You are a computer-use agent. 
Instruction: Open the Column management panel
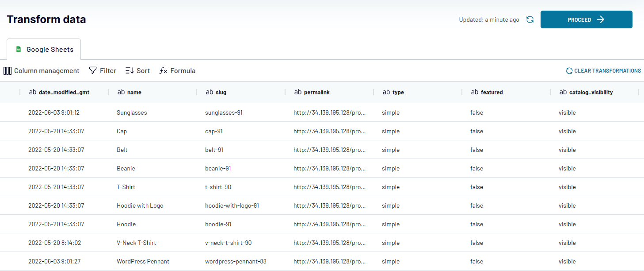41,70
